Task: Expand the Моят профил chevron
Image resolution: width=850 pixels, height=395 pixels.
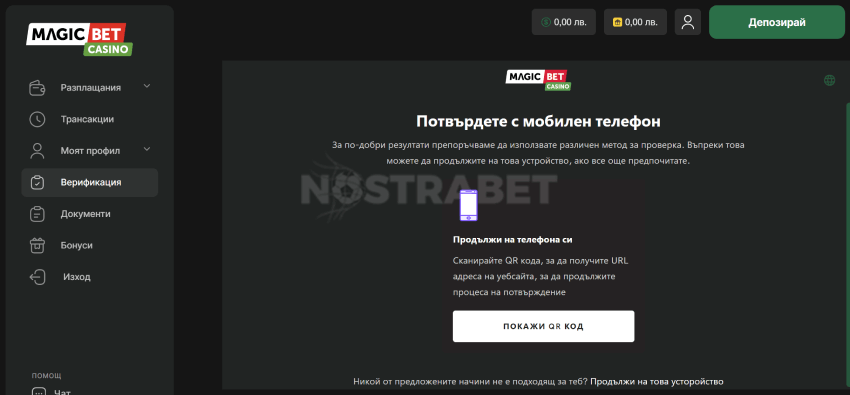Action: coord(147,149)
